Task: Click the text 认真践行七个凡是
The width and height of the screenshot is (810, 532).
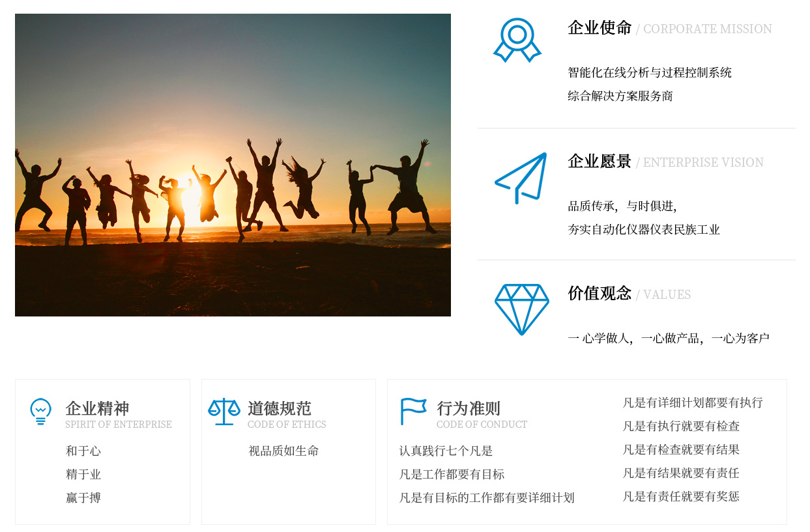Action: click(446, 451)
